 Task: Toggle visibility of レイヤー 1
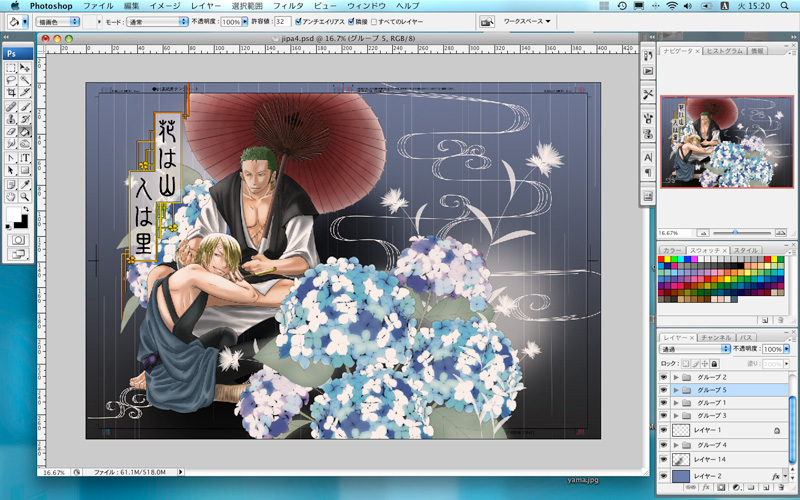[x=663, y=430]
